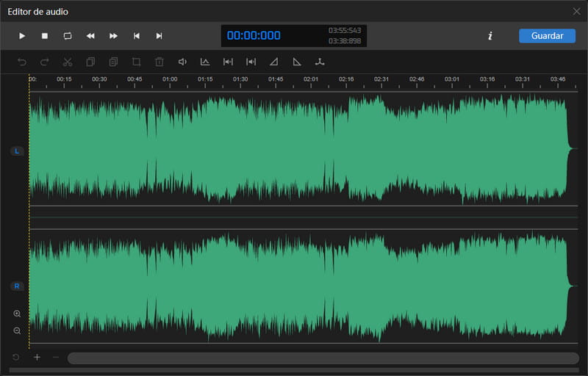
Task: Click the redo arrow icon
Action: [45, 62]
